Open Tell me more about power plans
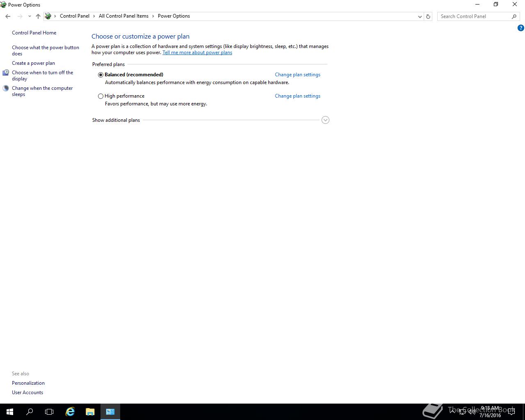Image resolution: width=525 pixels, height=420 pixels. [197, 52]
